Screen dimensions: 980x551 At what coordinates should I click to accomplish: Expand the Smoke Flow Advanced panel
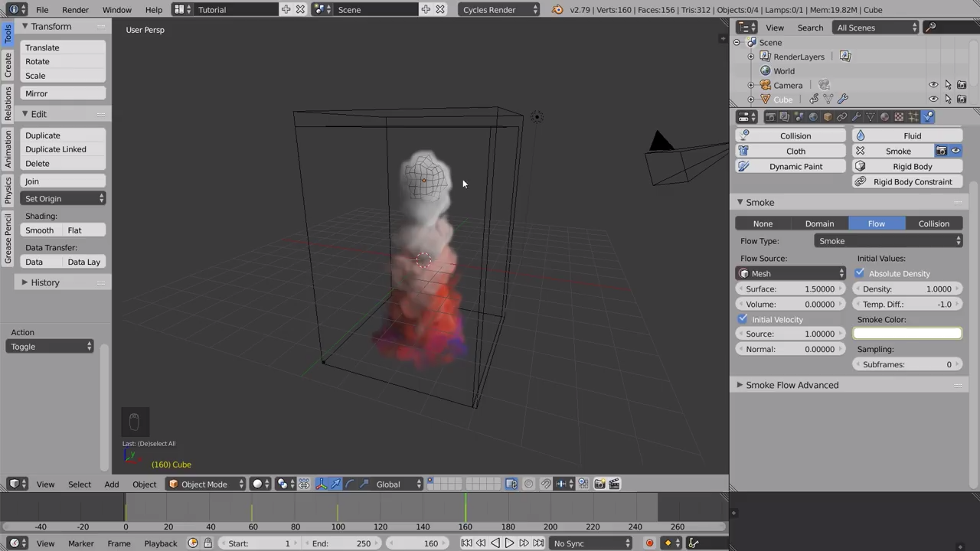tap(792, 385)
